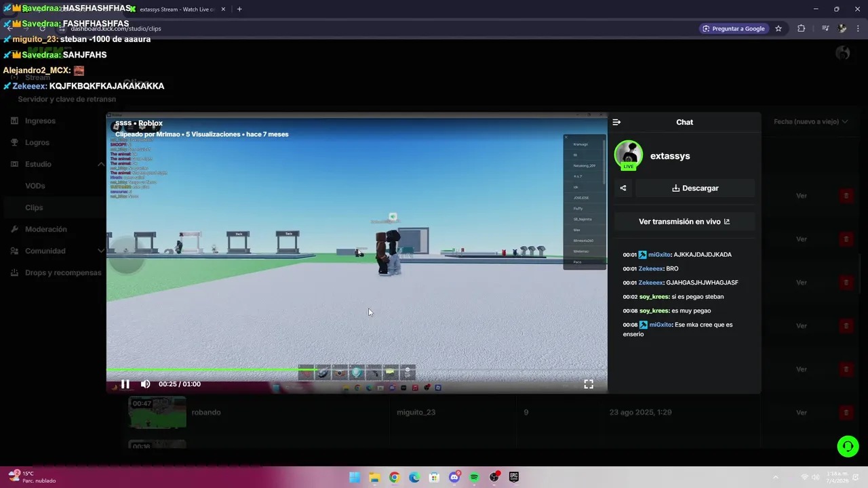Image resolution: width=868 pixels, height=488 pixels.
Task: Show hidden system tray icons
Action: click(x=776, y=477)
